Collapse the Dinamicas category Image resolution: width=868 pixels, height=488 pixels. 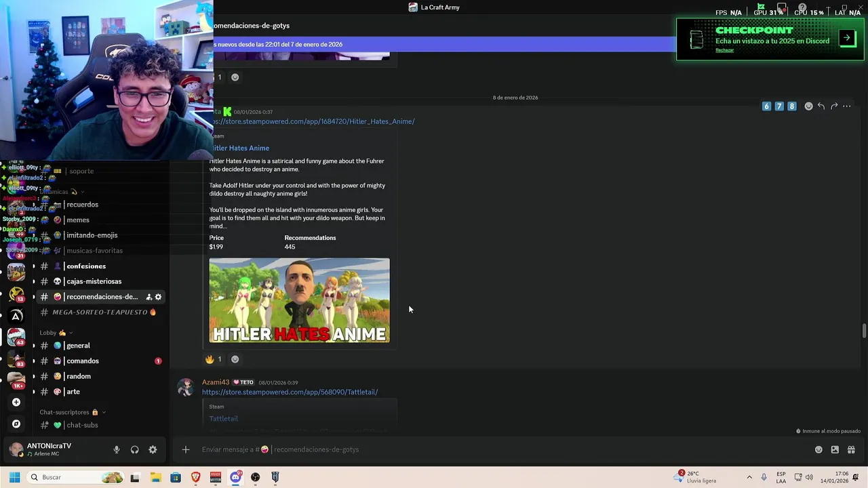click(61, 192)
